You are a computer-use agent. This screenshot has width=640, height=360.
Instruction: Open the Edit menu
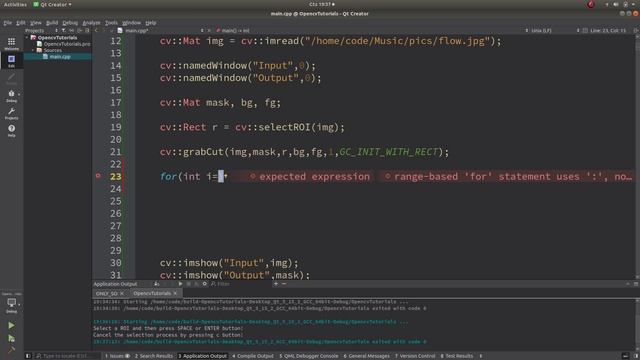pos(21,23)
